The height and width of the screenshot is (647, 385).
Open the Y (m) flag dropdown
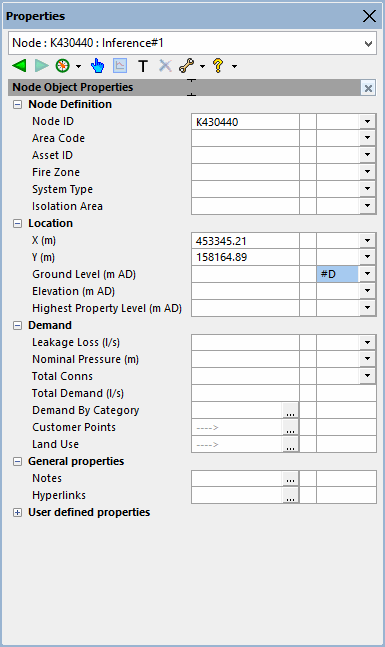pos(367,257)
